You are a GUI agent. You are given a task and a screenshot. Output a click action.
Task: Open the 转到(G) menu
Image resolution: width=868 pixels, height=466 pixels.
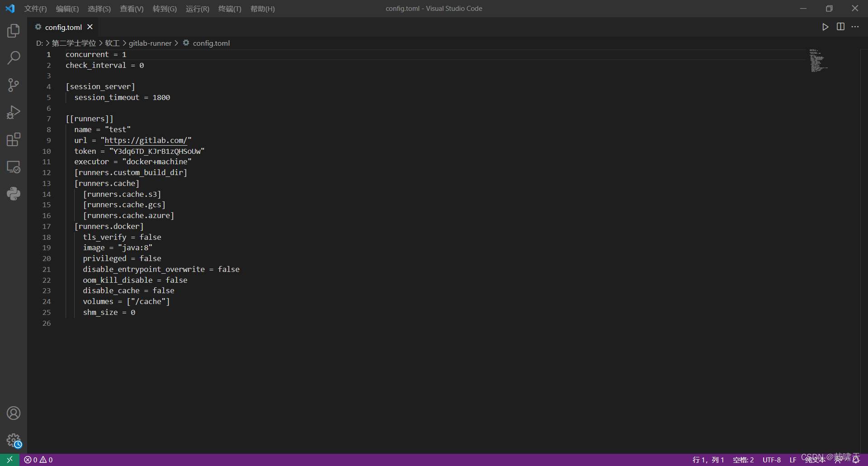(165, 9)
